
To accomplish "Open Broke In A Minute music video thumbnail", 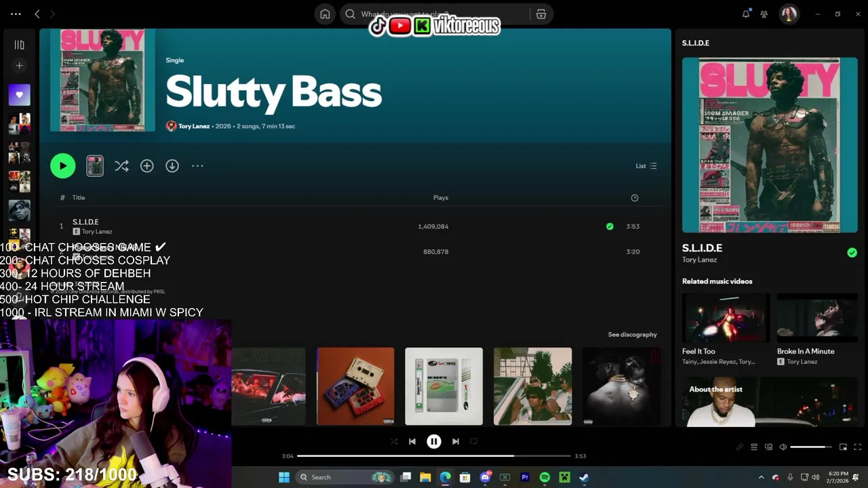I will 817,319.
